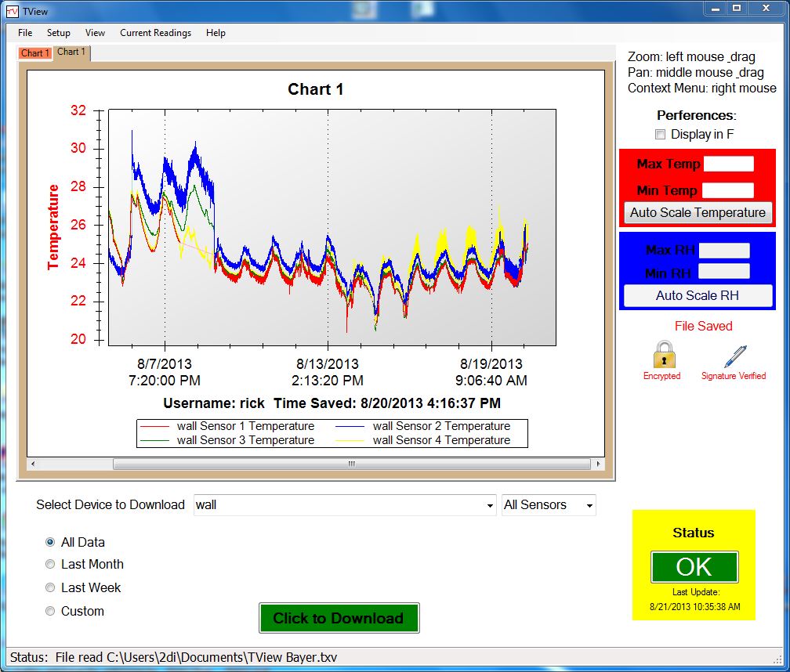The image size is (790, 672).
Task: Click the Select Device to Download label
Action: coord(111,505)
